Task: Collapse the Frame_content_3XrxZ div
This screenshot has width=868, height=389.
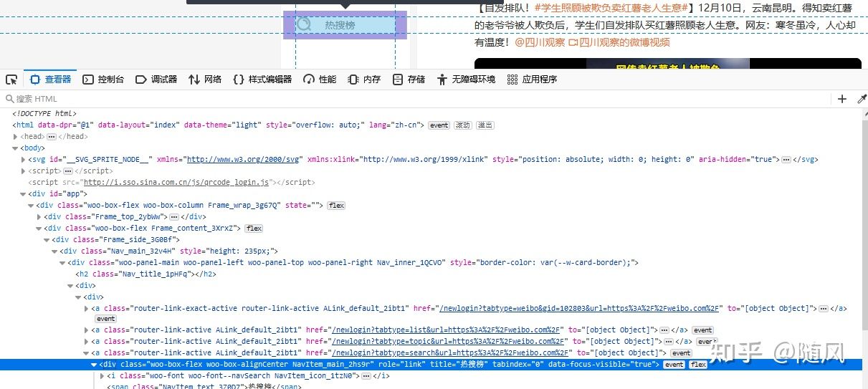Action: [x=39, y=229]
